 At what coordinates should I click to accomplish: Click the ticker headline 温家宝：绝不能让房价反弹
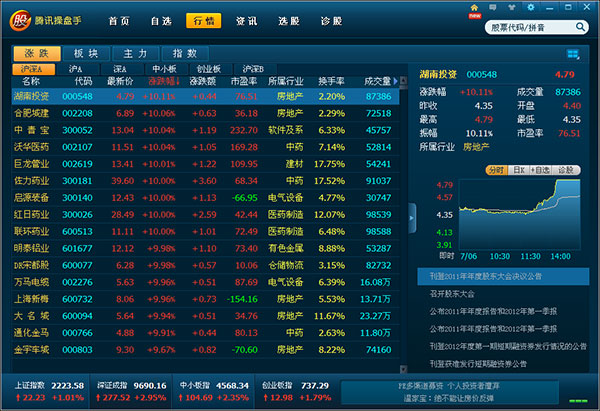[448, 398]
